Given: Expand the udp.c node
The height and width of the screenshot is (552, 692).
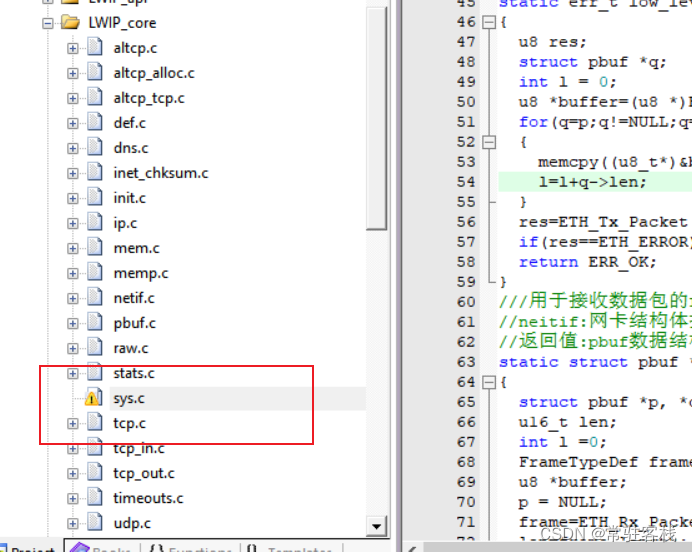Looking at the screenshot, I should [x=73, y=524].
